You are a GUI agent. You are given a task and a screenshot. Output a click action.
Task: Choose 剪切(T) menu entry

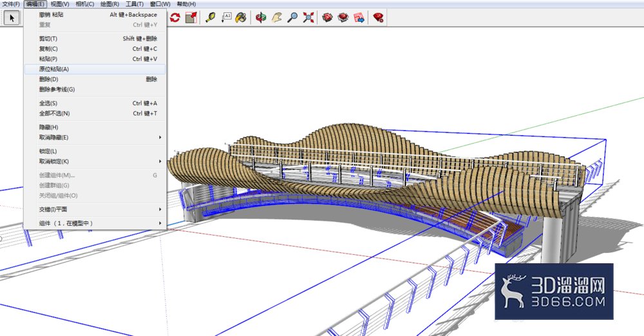95,39
